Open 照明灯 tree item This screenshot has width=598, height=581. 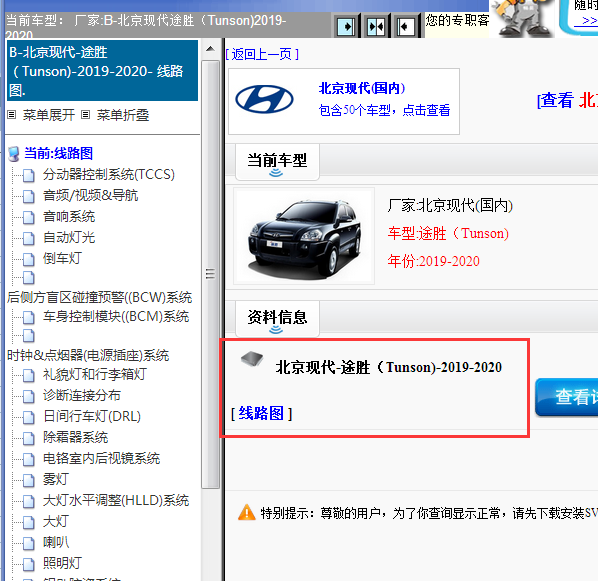(62, 563)
